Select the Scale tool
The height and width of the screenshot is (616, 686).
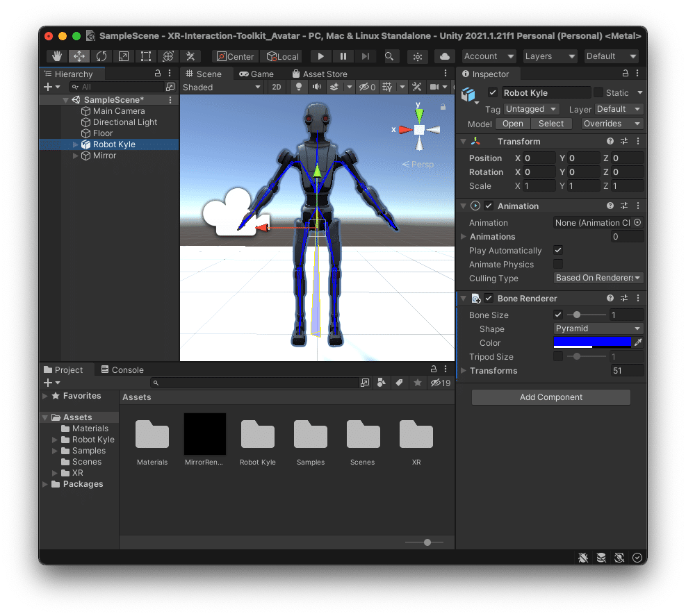[123, 56]
